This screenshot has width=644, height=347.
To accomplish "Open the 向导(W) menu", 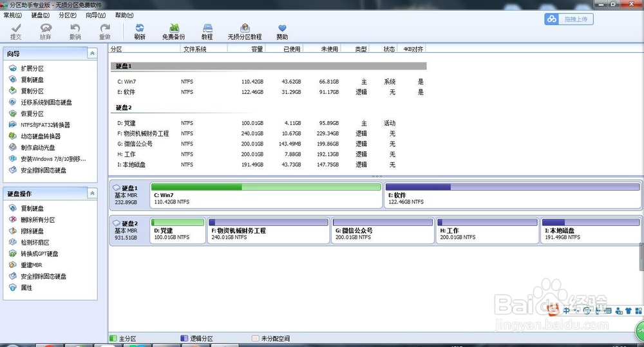I will (96, 15).
